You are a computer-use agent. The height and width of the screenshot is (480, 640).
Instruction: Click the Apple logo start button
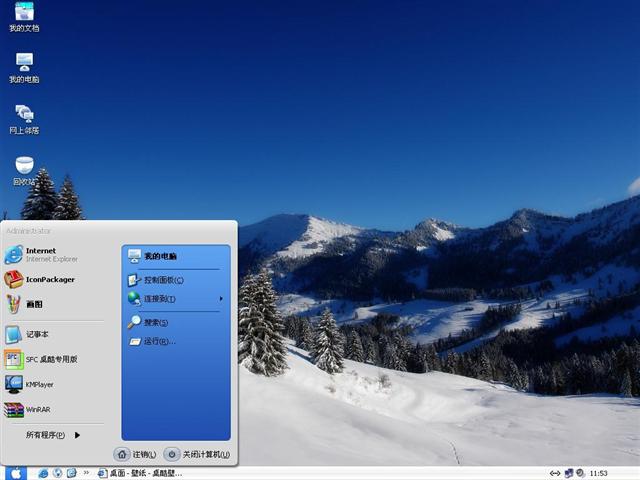coord(16,473)
